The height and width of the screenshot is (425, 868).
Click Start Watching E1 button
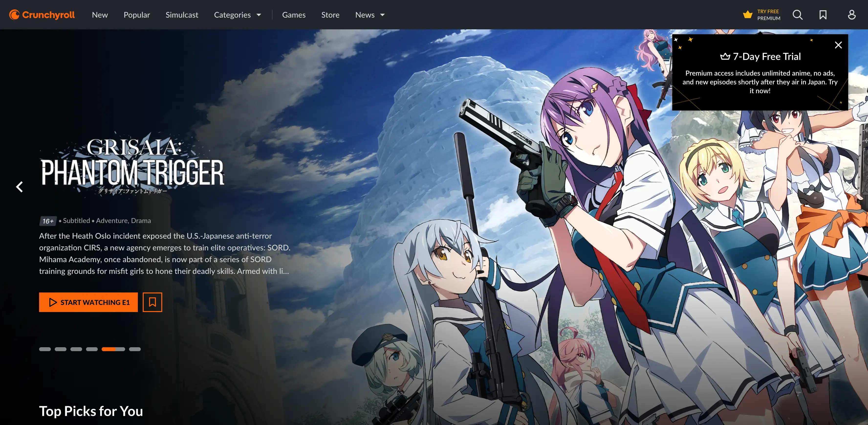coord(88,302)
